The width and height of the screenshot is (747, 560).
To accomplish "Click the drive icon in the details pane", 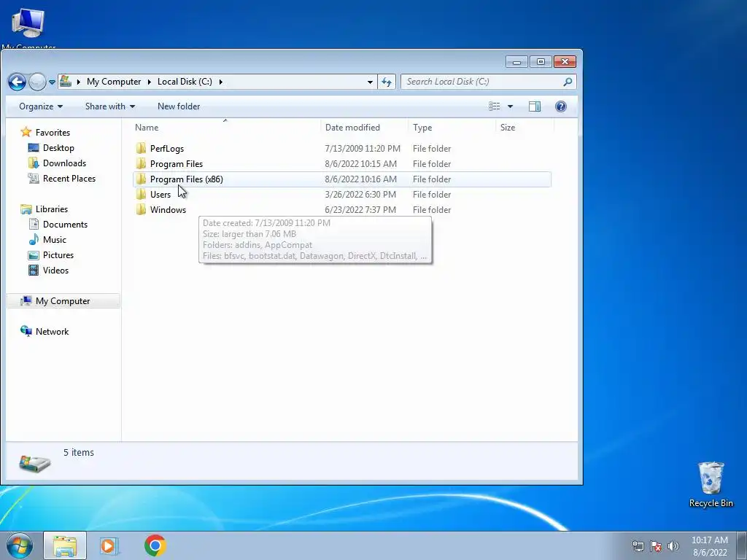I will [x=35, y=463].
